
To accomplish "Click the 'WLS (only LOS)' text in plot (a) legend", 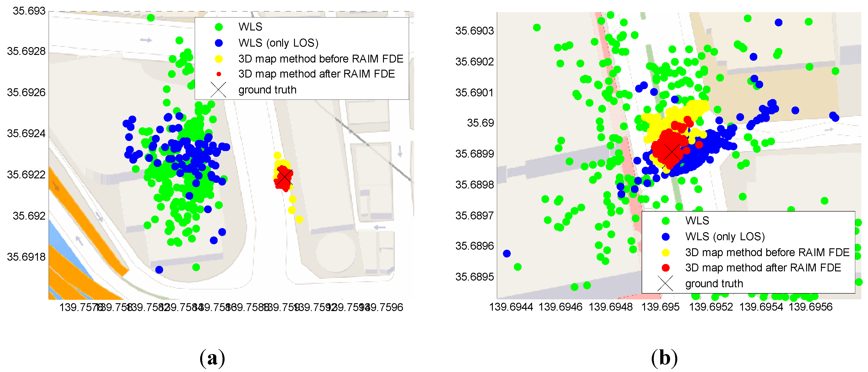I will (x=278, y=43).
